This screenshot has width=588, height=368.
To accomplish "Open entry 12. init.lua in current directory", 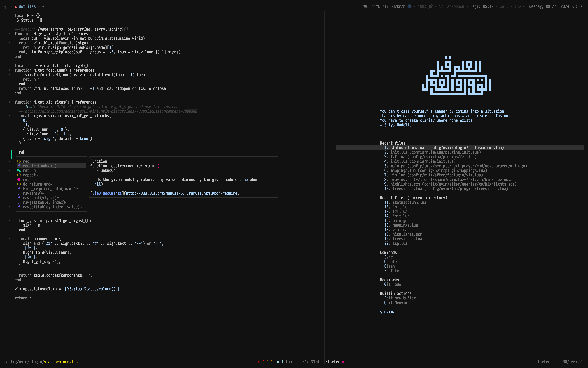I will pos(397,207).
